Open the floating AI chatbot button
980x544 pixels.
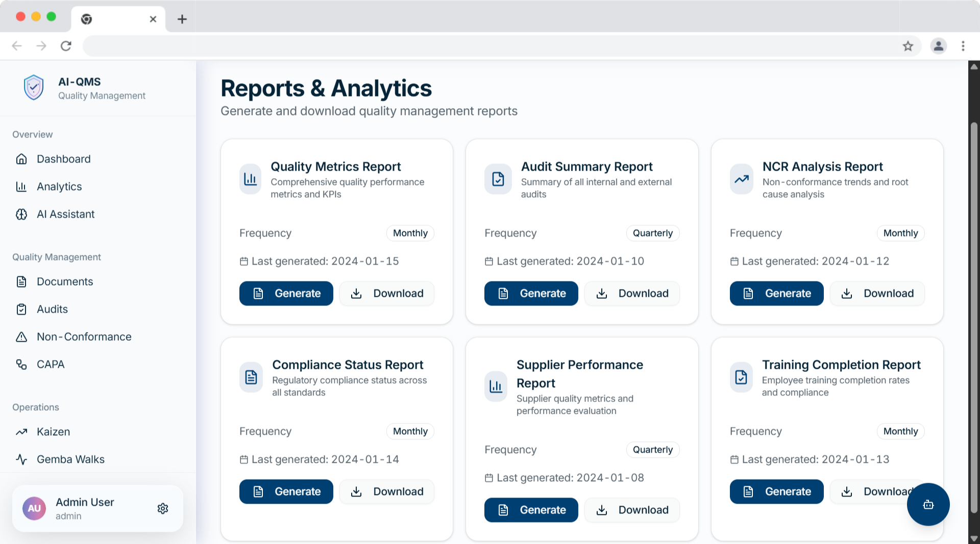(x=928, y=504)
